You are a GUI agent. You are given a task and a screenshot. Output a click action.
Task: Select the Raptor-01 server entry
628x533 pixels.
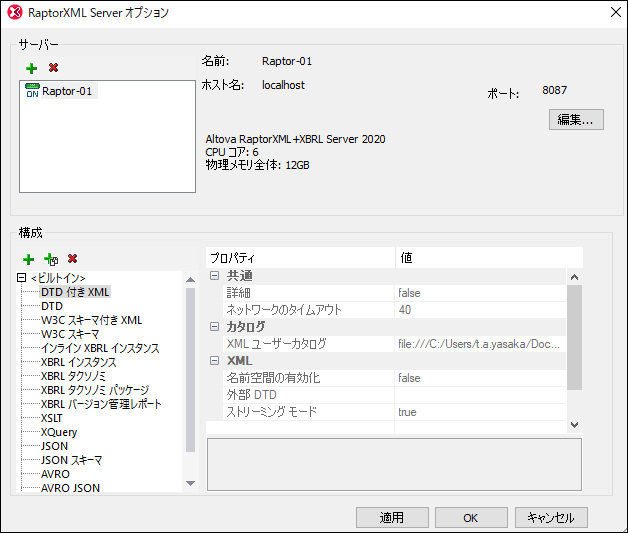point(66,91)
